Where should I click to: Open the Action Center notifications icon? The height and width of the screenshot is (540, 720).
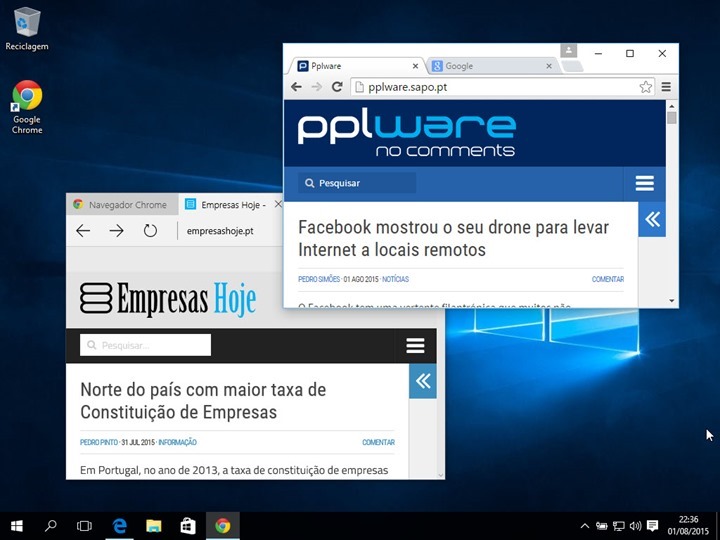652,526
